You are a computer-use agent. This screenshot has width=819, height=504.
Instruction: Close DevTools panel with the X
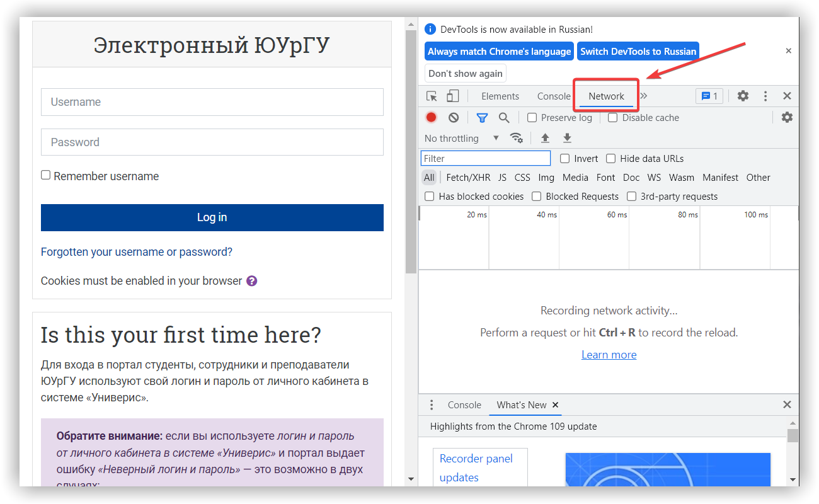(787, 96)
